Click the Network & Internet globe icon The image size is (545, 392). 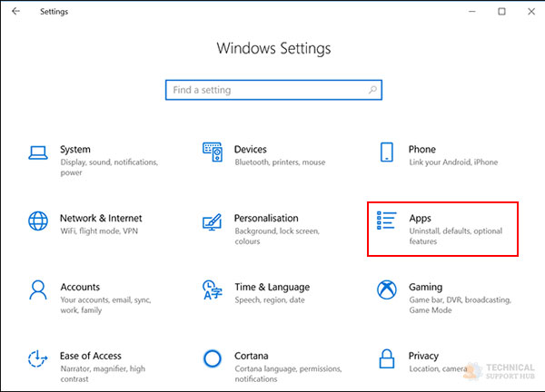pyautogui.click(x=38, y=220)
